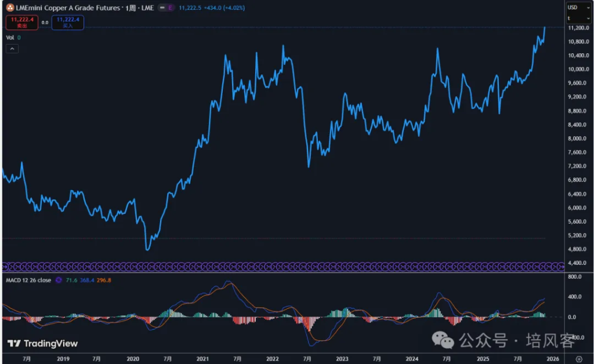Click the Vol indicator label

click(x=10, y=38)
